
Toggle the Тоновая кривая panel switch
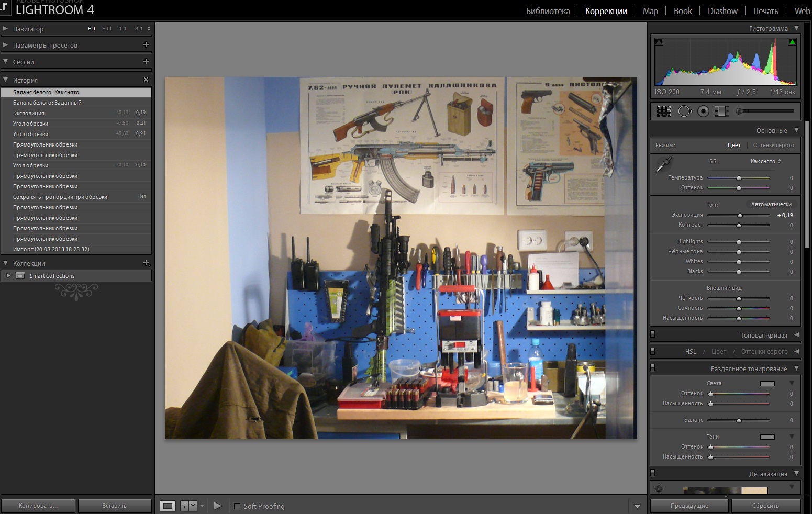pyautogui.click(x=652, y=334)
